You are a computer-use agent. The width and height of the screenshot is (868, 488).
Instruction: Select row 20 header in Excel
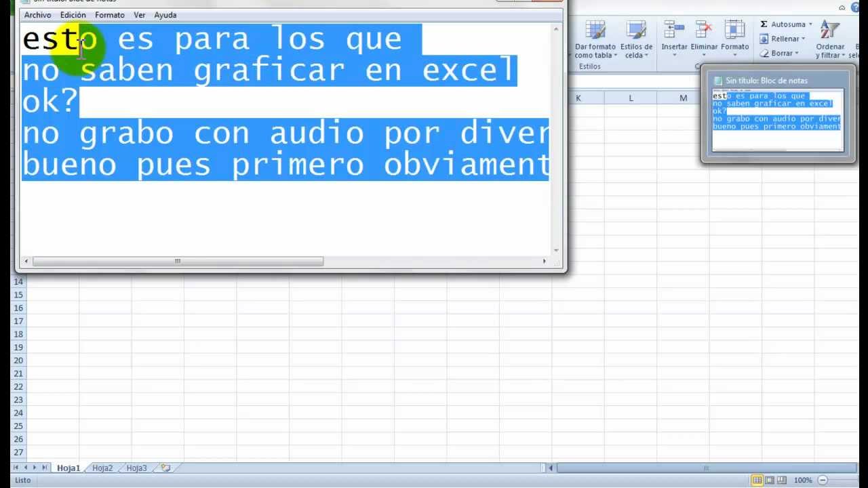pyautogui.click(x=18, y=361)
